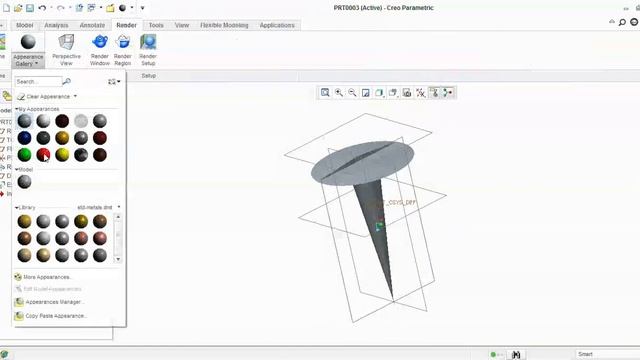Select the model's gray appearance sphere
This screenshot has height=360, width=640.
pos(24,182)
